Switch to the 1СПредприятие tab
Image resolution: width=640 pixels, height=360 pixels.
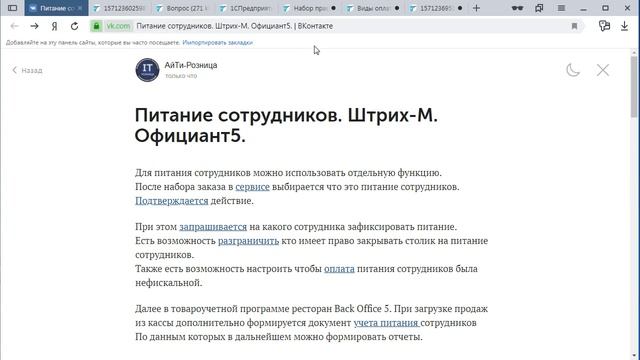tap(245, 8)
